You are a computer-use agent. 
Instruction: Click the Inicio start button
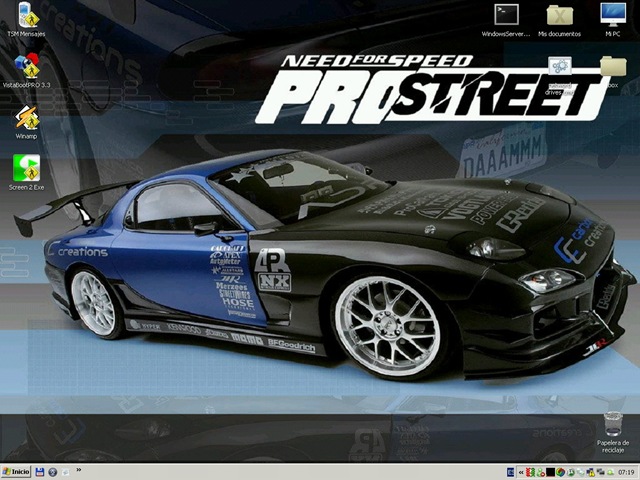[16, 472]
